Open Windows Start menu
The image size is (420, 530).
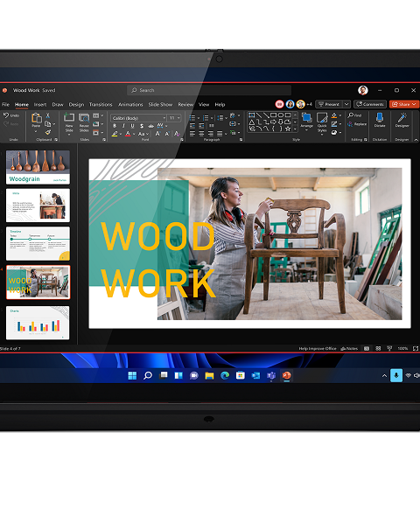coord(132,375)
